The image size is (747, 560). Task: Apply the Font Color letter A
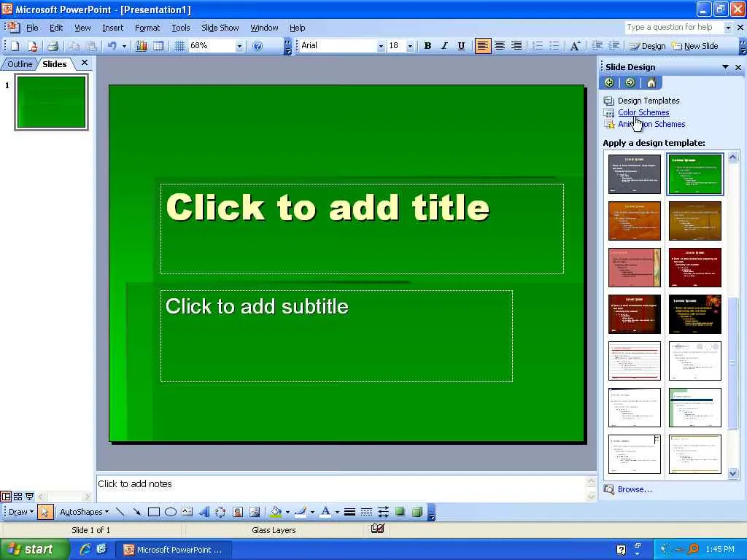(326, 512)
